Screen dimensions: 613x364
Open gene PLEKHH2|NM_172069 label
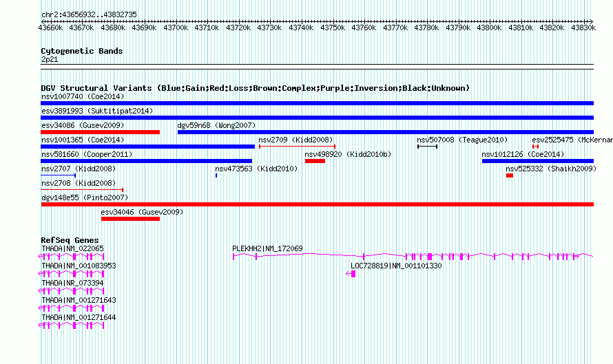tap(267, 248)
